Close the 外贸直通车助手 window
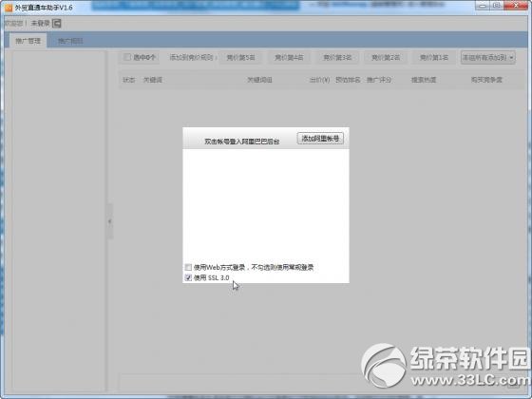 [517, 6]
